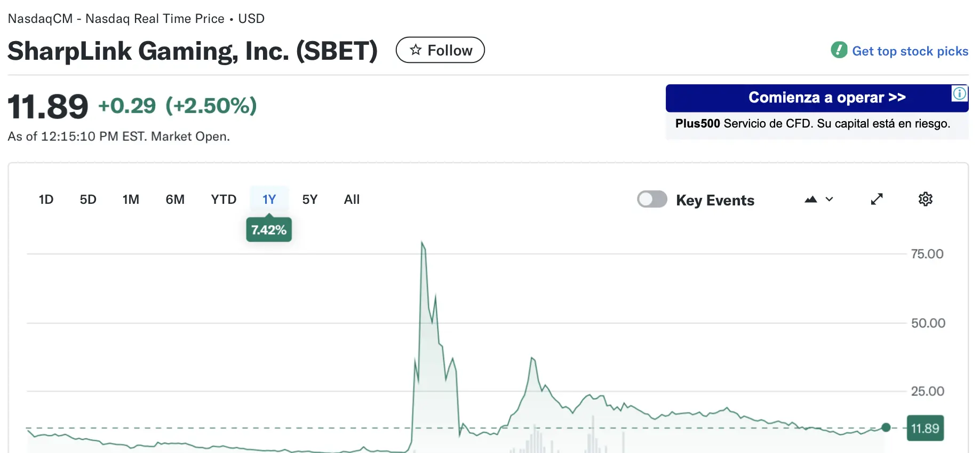Switch to the 6M range
This screenshot has width=980, height=453.
click(x=175, y=200)
